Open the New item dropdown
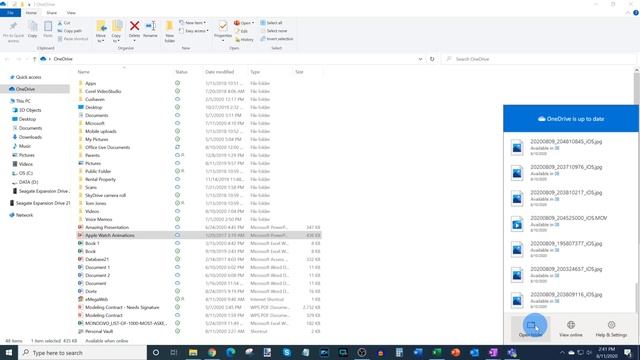Viewport: 640px width, 360px height. [193, 23]
